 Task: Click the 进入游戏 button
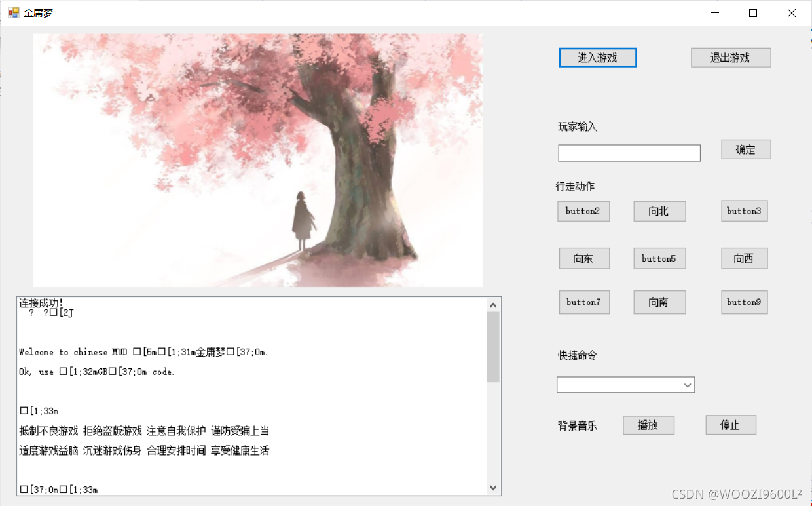coord(597,58)
